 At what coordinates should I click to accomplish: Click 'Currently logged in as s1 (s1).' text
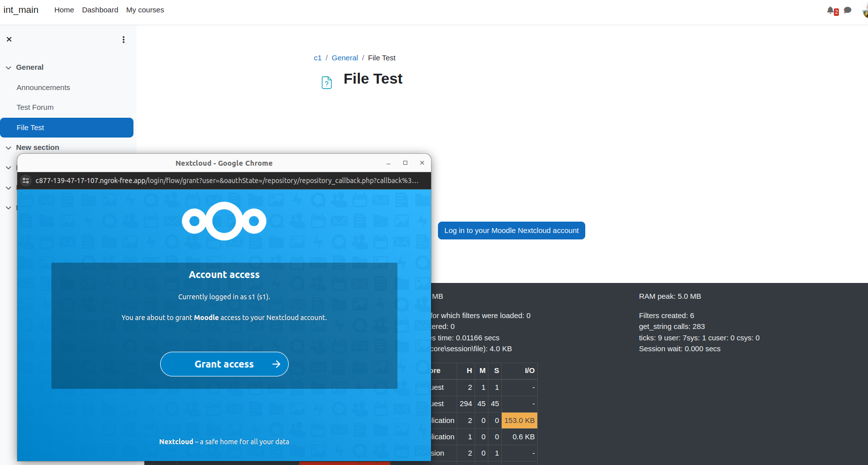coord(224,297)
